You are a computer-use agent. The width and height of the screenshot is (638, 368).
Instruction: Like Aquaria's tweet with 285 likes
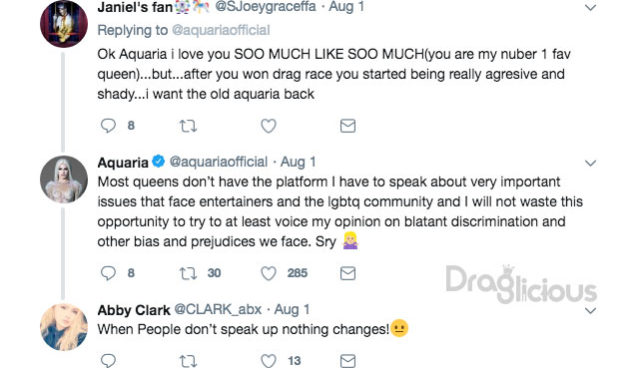click(269, 273)
